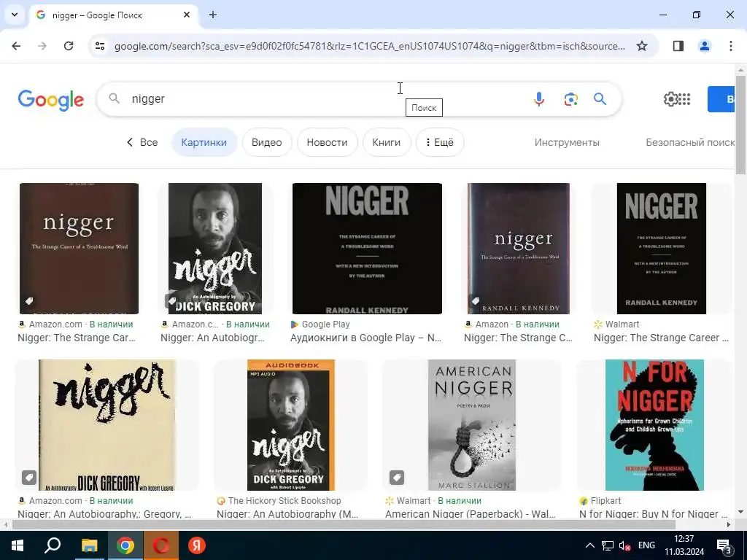Open Chrome's tab search chevron
Screen dimensions: 747x560
click(15, 15)
